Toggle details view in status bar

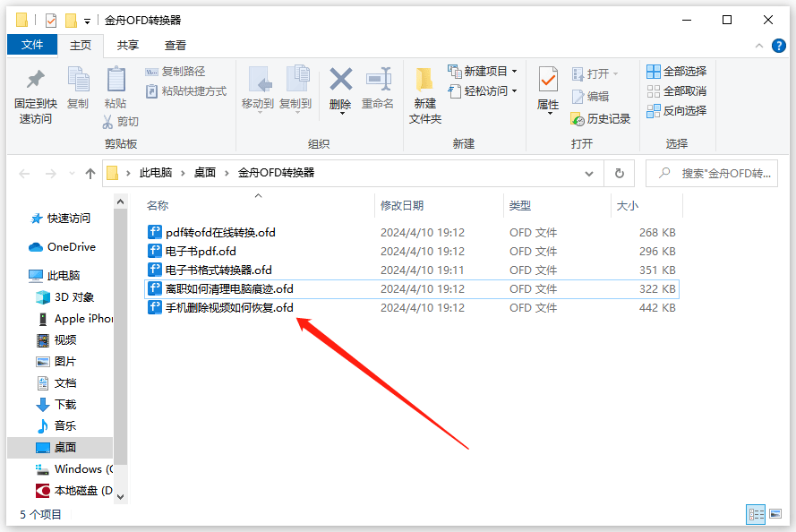[755, 513]
